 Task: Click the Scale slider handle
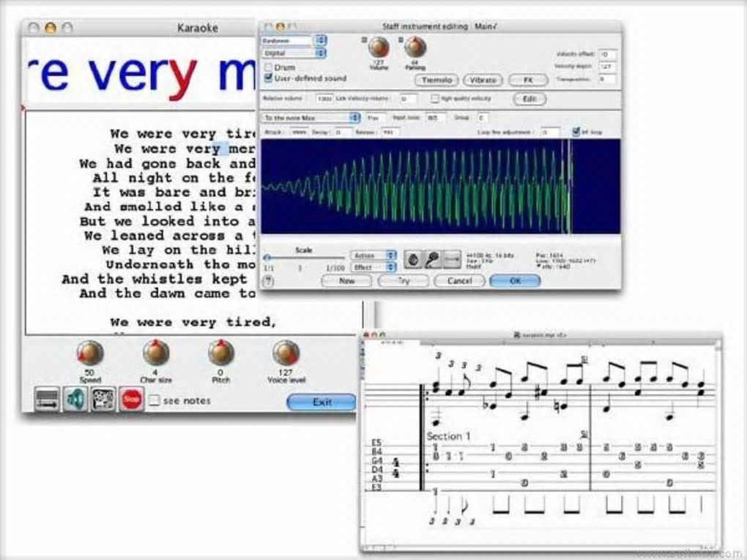pos(267,258)
